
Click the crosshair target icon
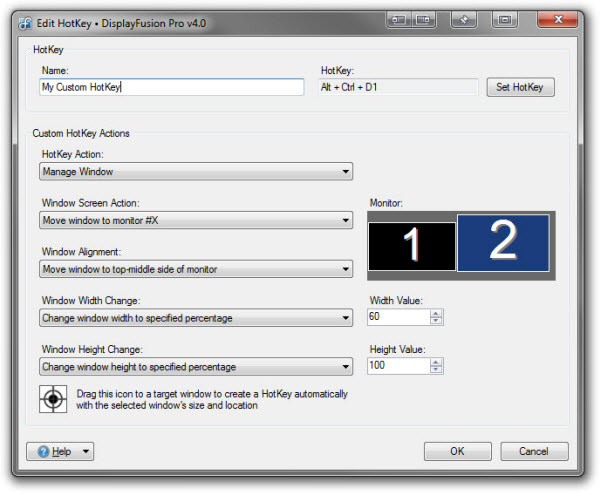52,399
